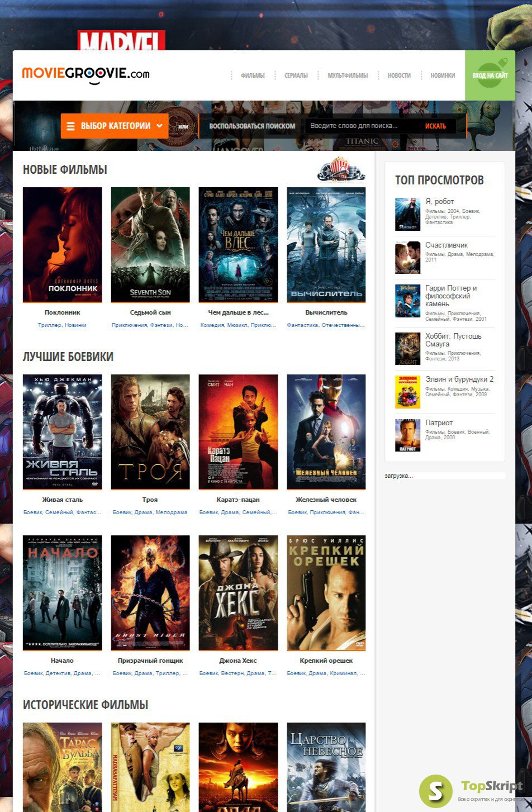
Task: Open the Царство небесное poster
Action: point(326,767)
